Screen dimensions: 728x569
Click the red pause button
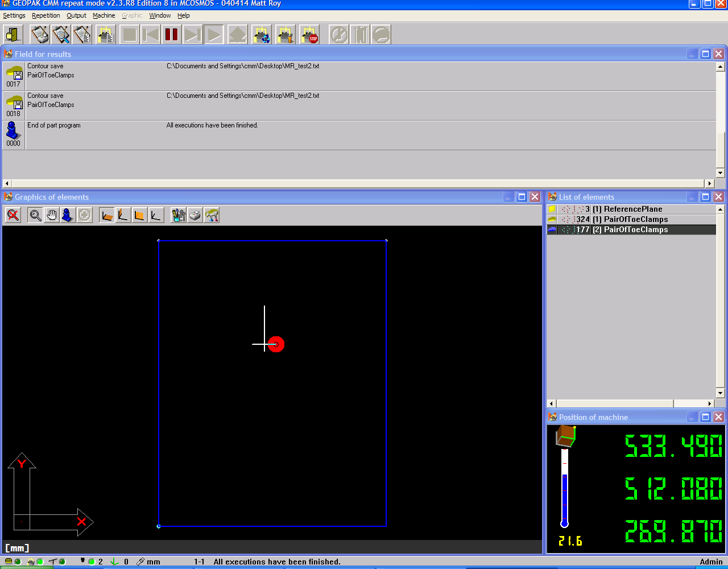point(172,35)
